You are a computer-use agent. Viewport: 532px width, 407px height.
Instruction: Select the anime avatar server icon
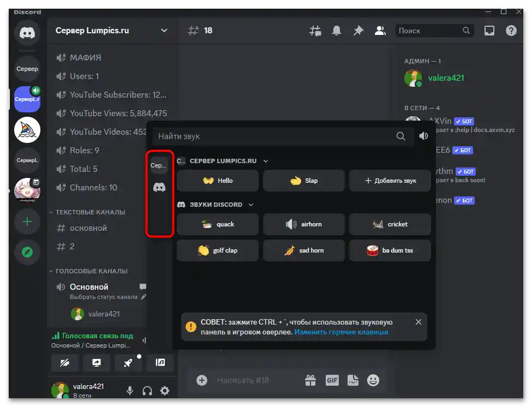[27, 190]
